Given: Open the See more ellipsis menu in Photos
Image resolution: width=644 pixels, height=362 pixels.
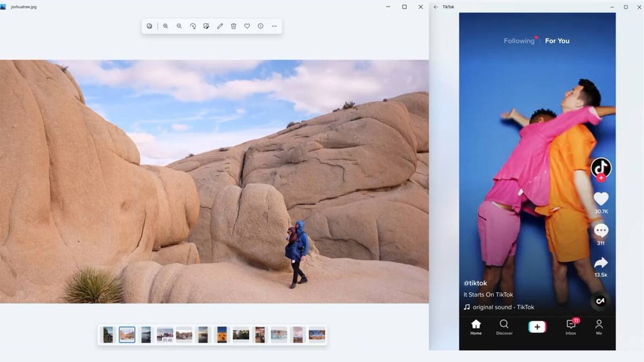Looking at the screenshot, I should click(x=274, y=26).
